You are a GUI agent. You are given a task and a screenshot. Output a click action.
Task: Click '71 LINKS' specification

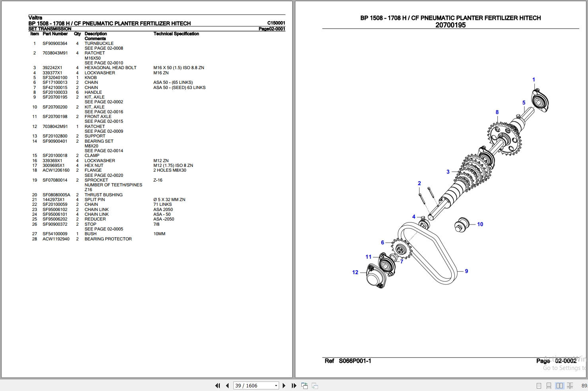point(163,204)
